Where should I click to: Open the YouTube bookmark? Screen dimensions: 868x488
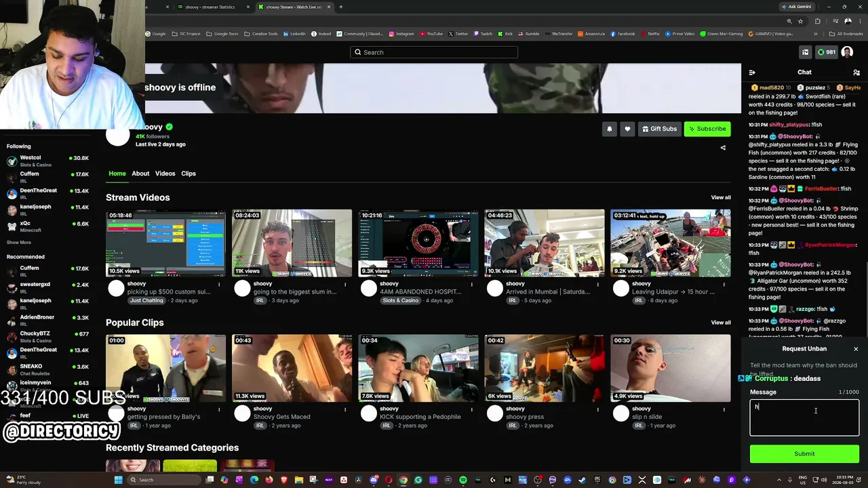(431, 34)
